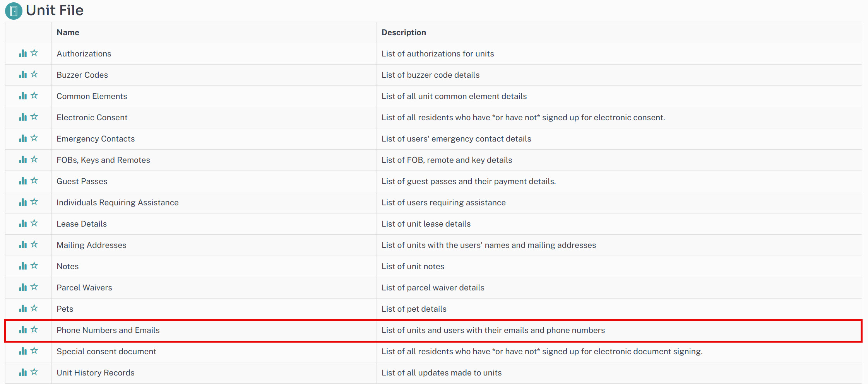Select the Mailing Addresses name
This screenshot has height=384, width=868.
[91, 245]
